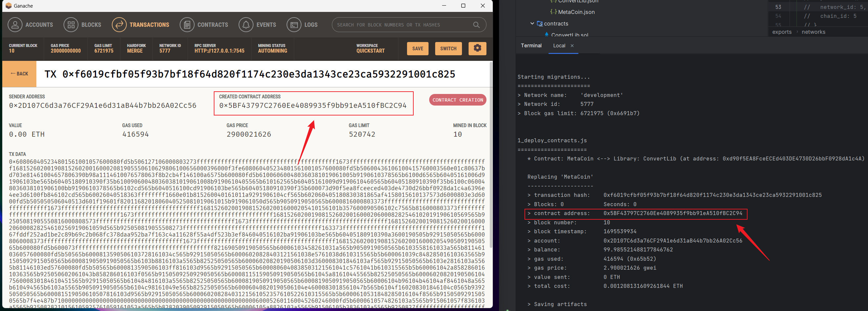Select the TX hash heading text

pyautogui.click(x=250, y=74)
